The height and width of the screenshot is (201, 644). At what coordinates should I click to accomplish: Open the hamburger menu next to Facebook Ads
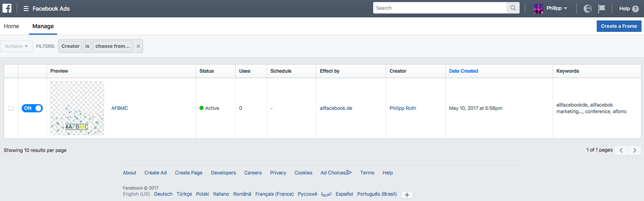tap(26, 9)
